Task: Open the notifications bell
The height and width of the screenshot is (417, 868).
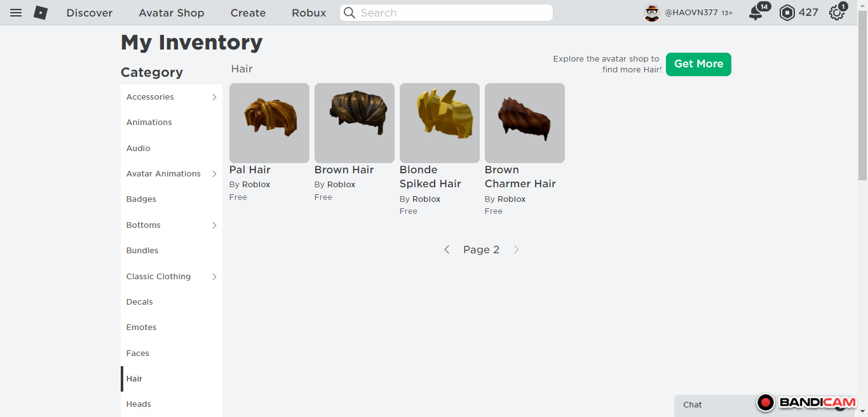Action: click(756, 13)
